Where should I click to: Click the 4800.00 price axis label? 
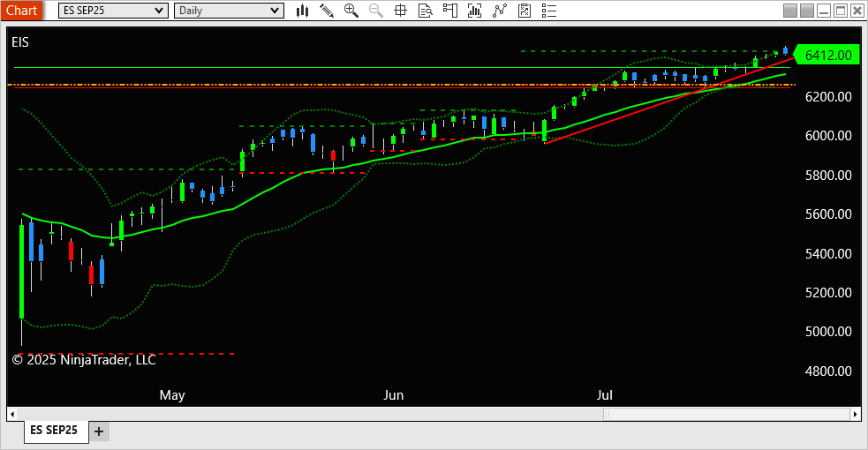(x=828, y=371)
